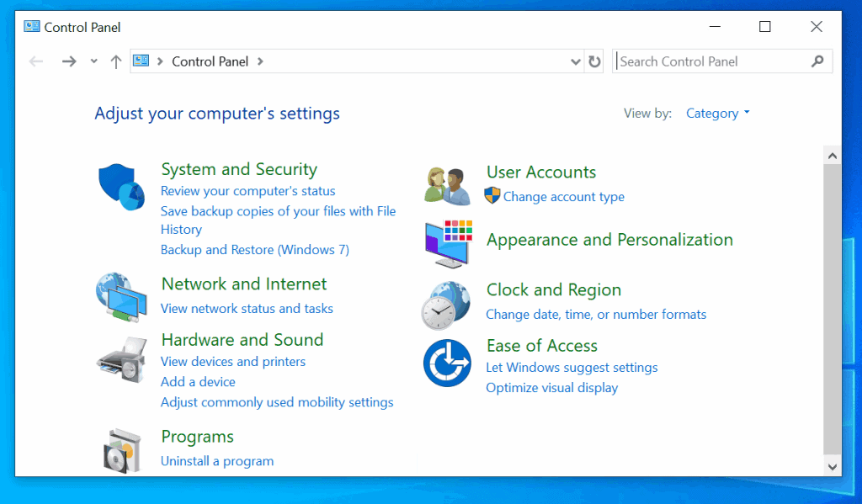The height and width of the screenshot is (504, 862).
Task: Open the Network and Internet globe icon
Action: [x=121, y=297]
